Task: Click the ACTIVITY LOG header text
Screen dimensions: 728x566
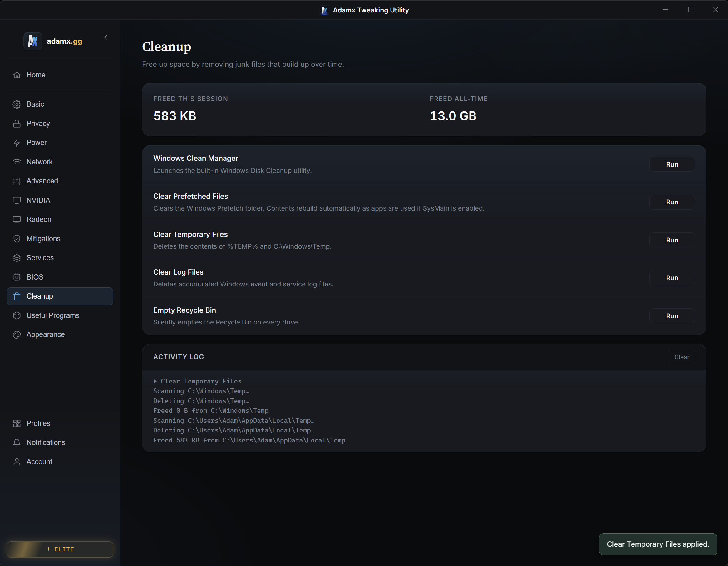Action: pos(179,357)
